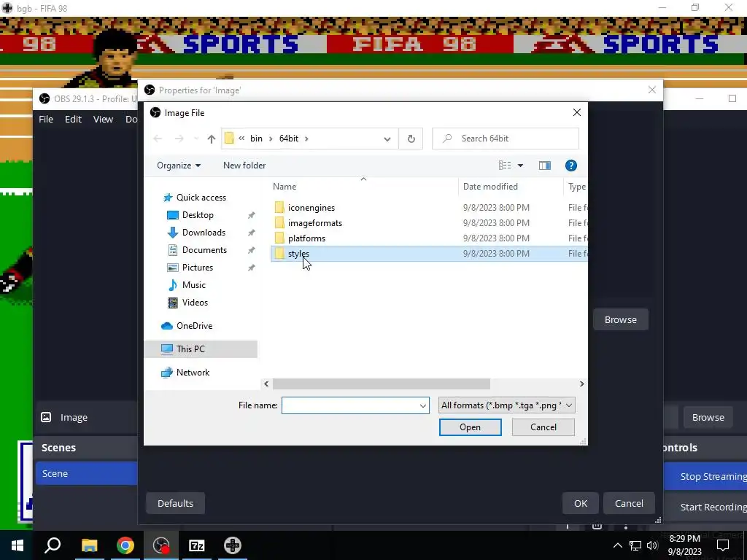The image size is (747, 560).
Task: Click bin in the address breadcrumb
Action: 256,139
